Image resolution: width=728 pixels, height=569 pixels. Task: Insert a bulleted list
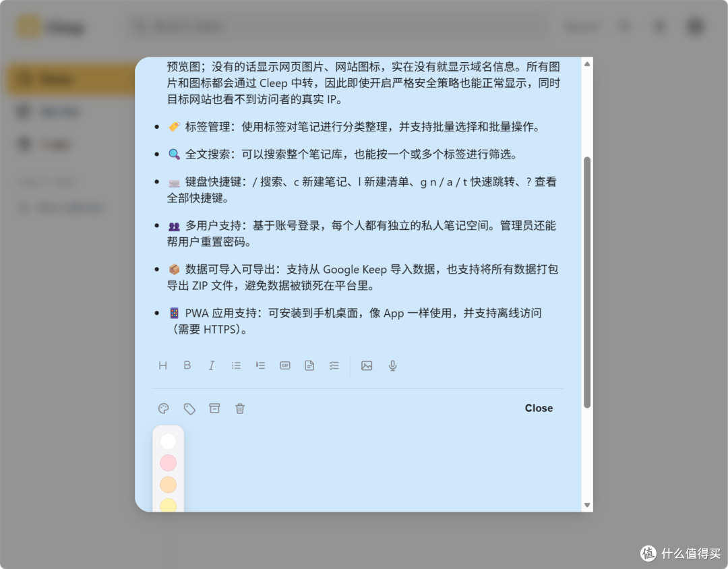pyautogui.click(x=236, y=365)
